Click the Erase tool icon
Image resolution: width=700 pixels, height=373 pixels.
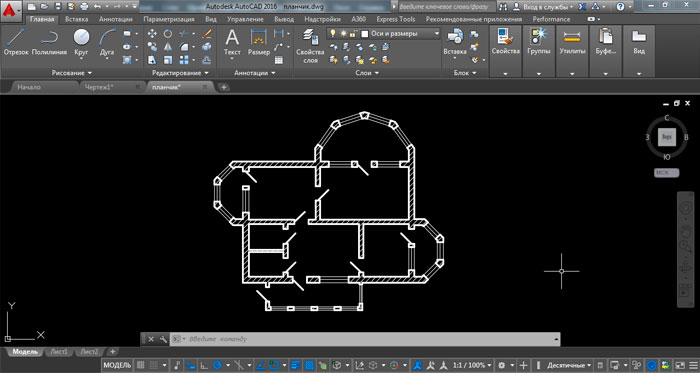(x=206, y=33)
